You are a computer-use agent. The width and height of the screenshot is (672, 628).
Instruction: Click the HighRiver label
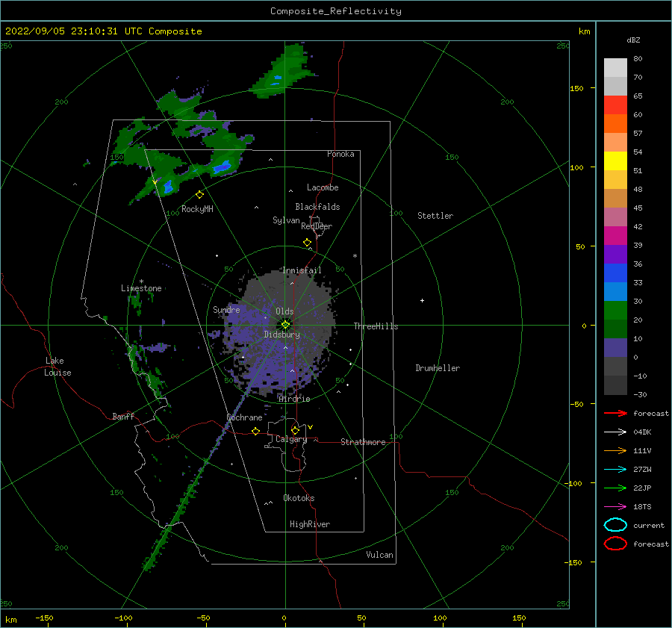[x=310, y=524]
